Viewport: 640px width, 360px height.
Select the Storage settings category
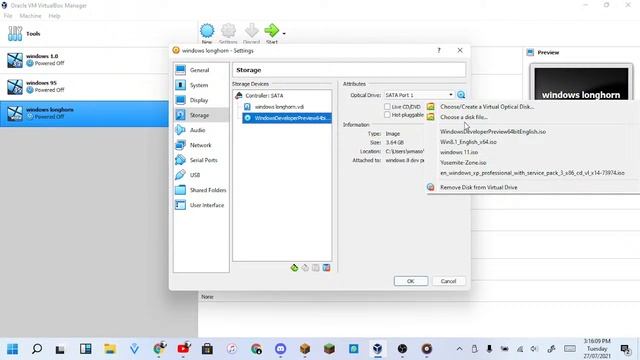200,115
